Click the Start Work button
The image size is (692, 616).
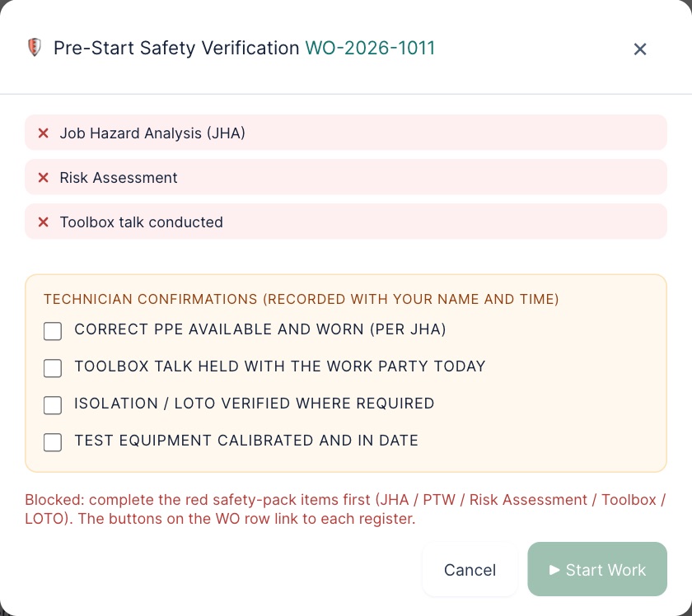pyautogui.click(x=597, y=570)
